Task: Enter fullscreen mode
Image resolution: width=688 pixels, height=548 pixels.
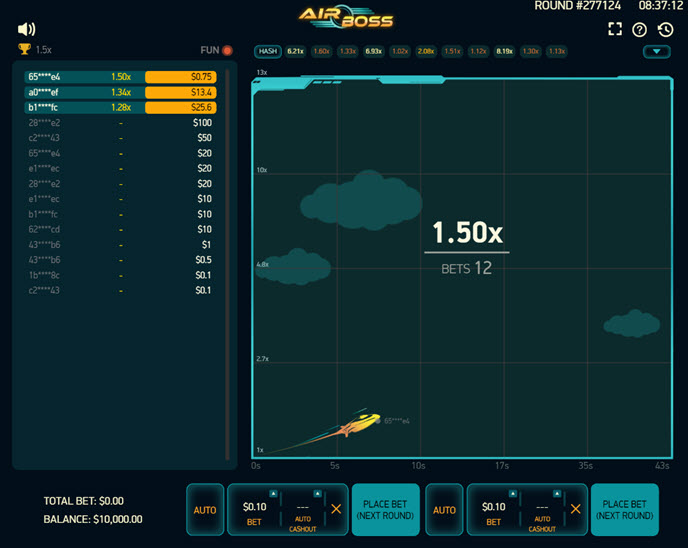Action: [615, 29]
